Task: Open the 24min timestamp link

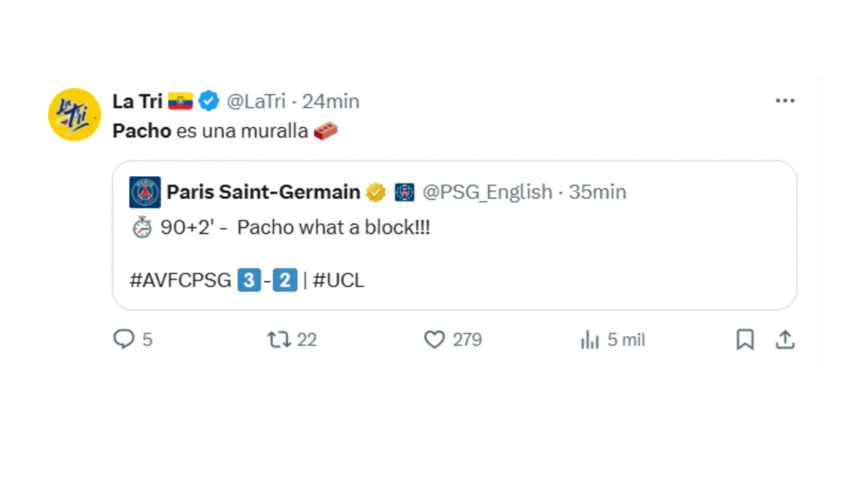Action: coord(331,102)
